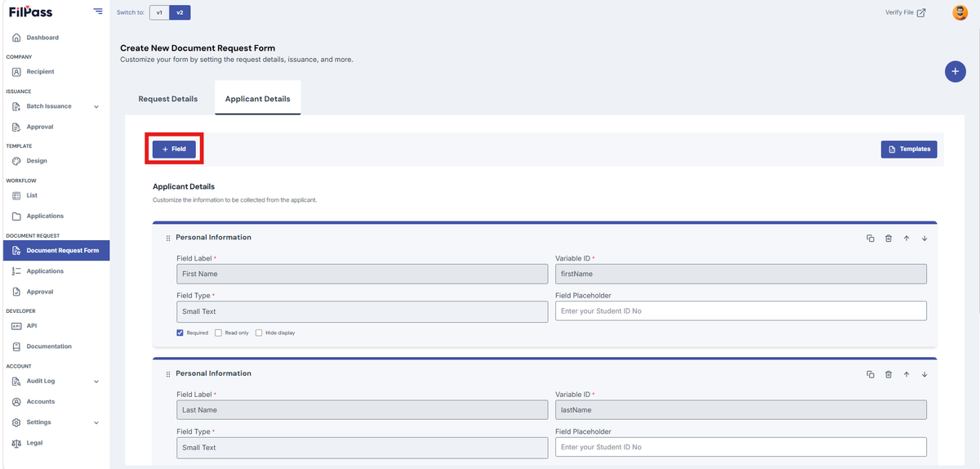
Task: Move the First Name card down
Action: coord(924,238)
